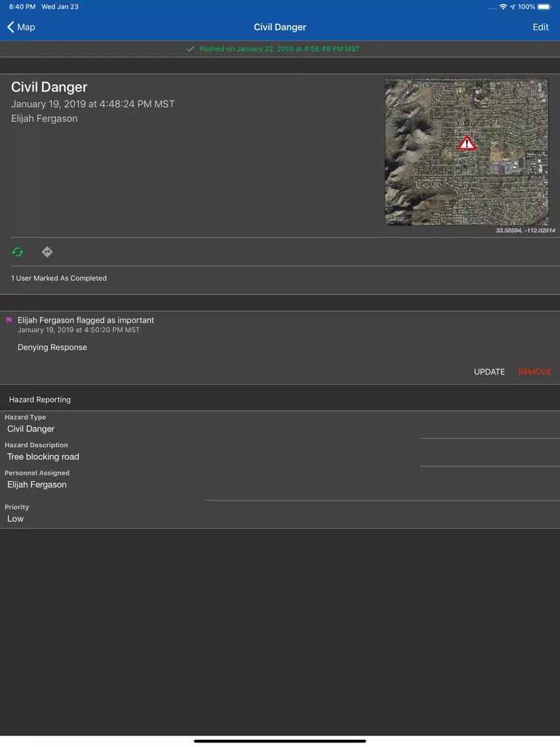Tap UPDATE on the flagged note
560x747 pixels.
[489, 372]
